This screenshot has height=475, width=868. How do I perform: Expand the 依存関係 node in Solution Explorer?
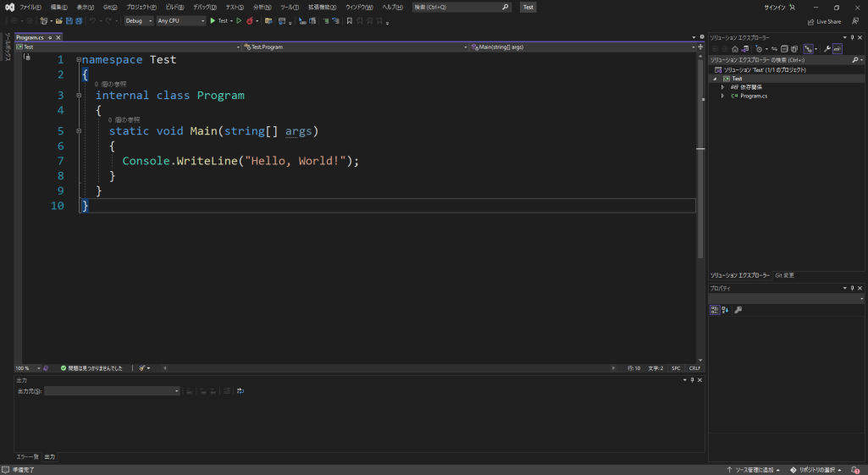[x=722, y=87]
